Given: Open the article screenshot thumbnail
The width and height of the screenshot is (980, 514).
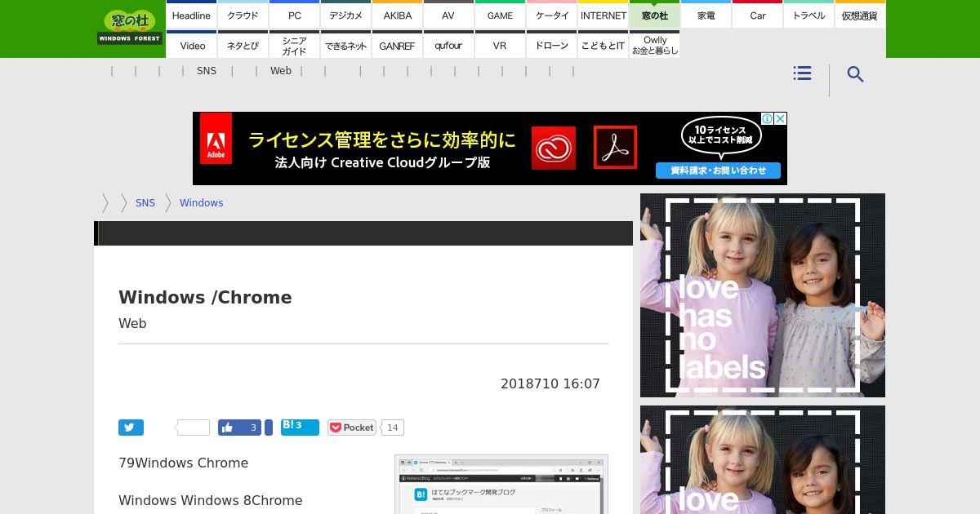Looking at the screenshot, I should 501,485.
